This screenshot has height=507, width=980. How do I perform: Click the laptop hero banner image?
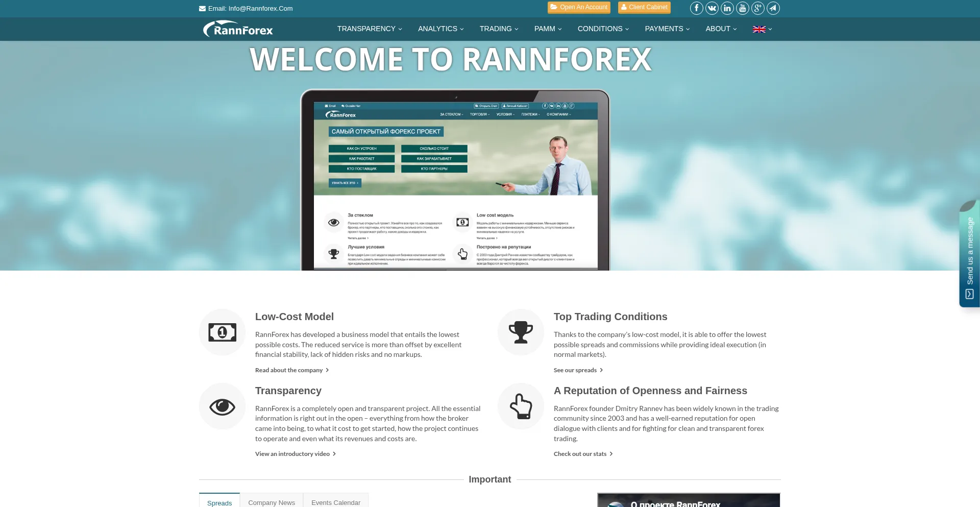pyautogui.click(x=455, y=180)
